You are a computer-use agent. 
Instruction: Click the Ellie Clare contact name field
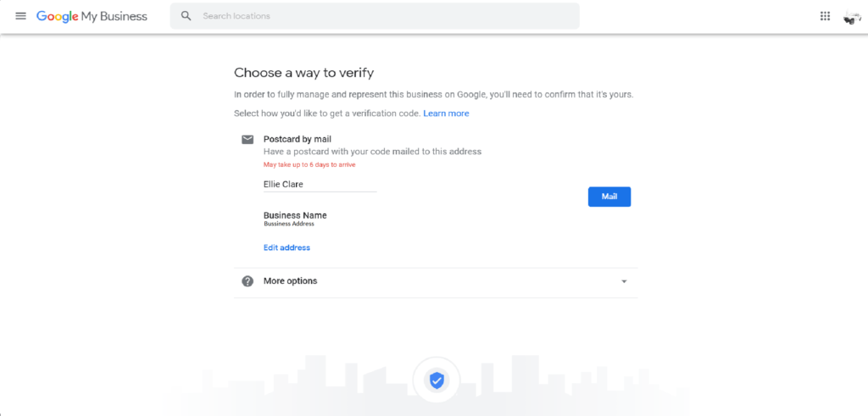pyautogui.click(x=320, y=184)
